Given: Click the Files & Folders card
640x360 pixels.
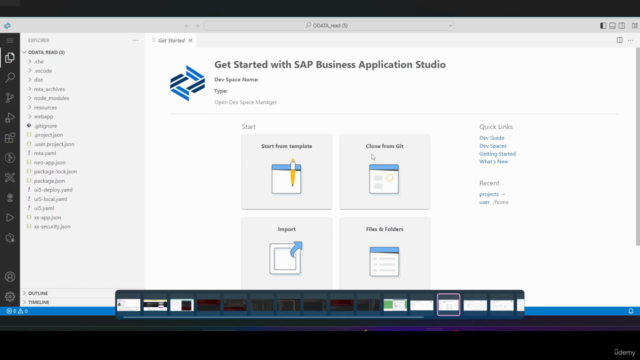Looking at the screenshot, I should click(384, 253).
